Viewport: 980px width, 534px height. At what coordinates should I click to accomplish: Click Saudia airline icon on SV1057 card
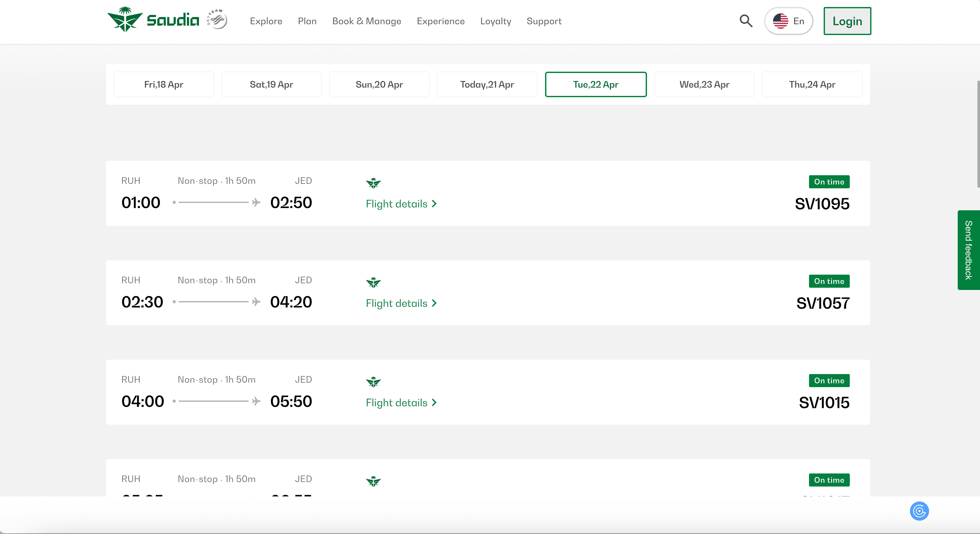tap(373, 282)
